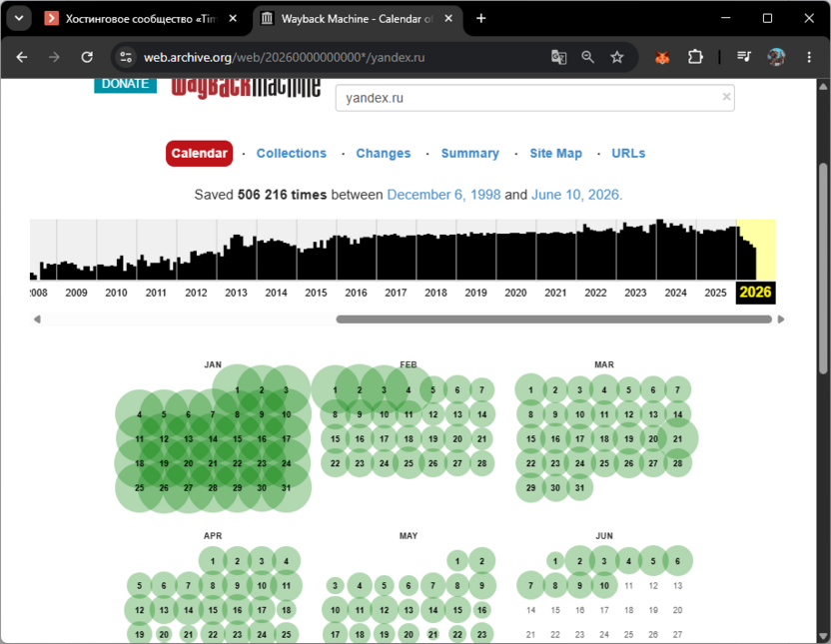Screen dimensions: 831x644
Task: Open the Extensions puzzle-piece menu
Action: tap(695, 57)
